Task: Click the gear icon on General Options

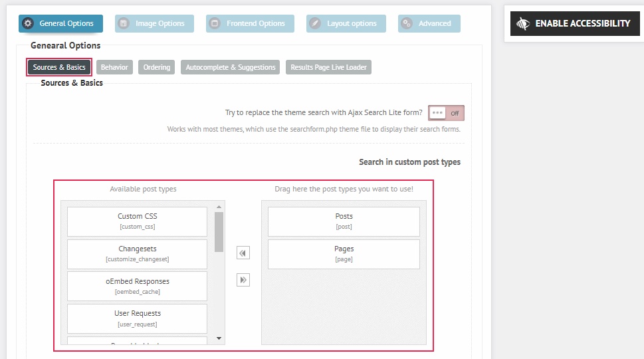Action: (x=28, y=23)
